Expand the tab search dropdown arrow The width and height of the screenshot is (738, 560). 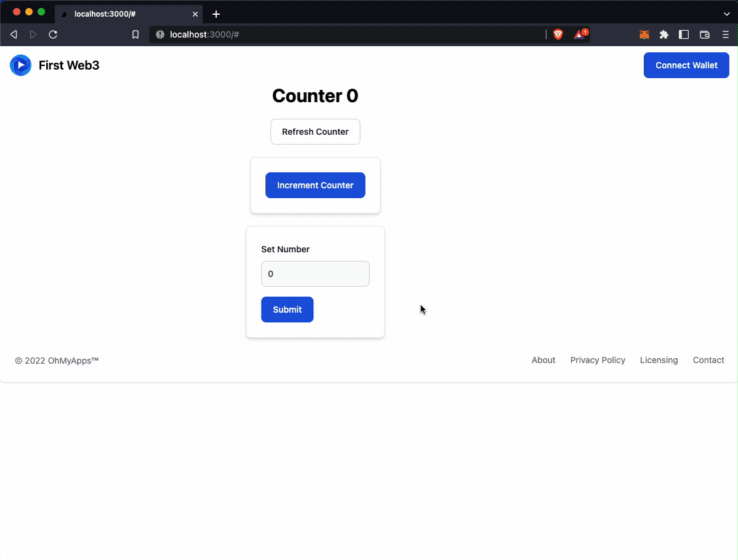coord(727,14)
